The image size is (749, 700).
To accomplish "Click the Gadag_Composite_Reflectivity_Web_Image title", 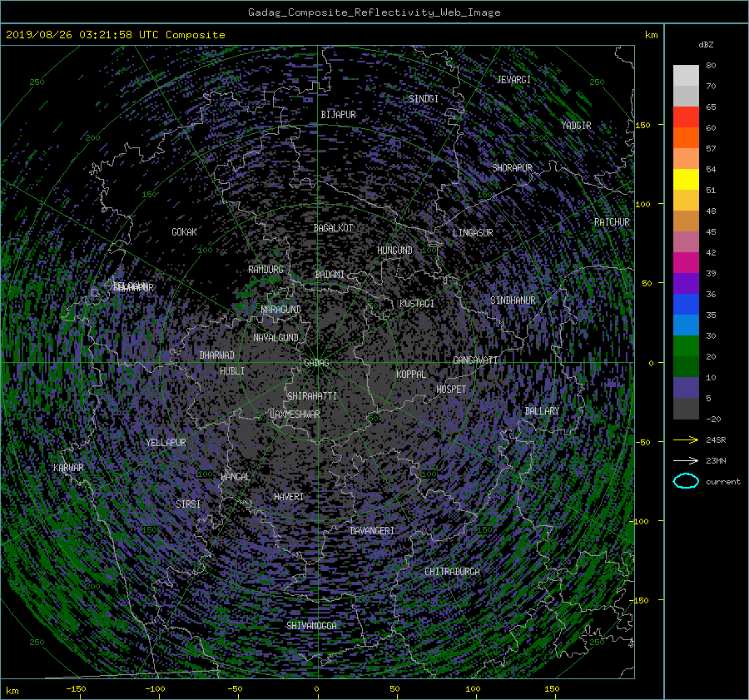I will (x=374, y=12).
